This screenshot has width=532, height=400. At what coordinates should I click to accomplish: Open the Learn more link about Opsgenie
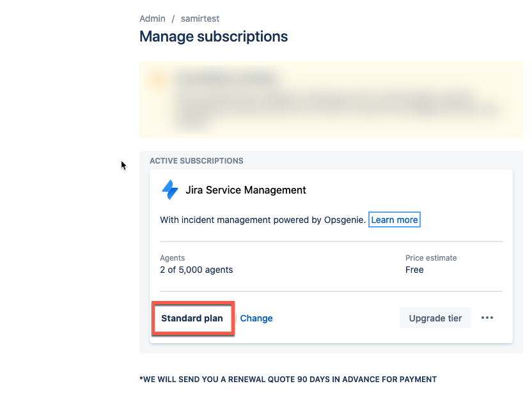395,220
